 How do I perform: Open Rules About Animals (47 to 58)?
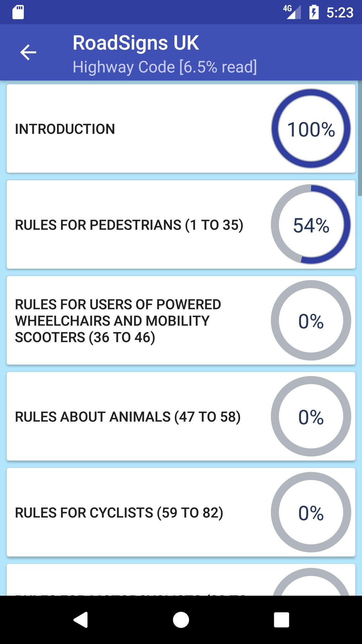[x=181, y=416]
